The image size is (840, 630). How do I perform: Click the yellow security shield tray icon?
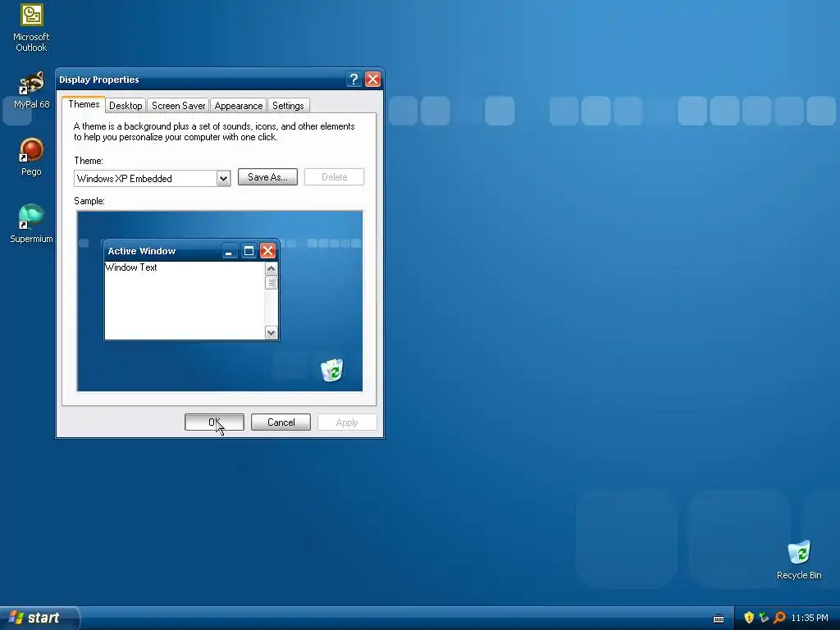coord(749,618)
